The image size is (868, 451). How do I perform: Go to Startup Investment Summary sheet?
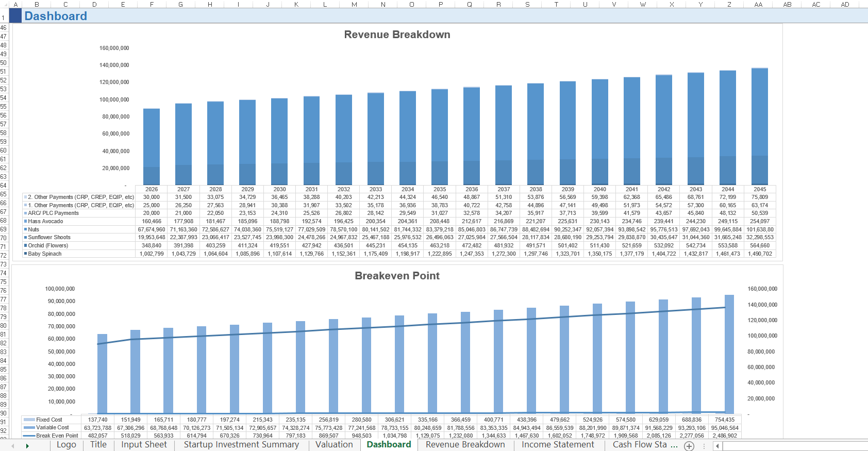241,445
